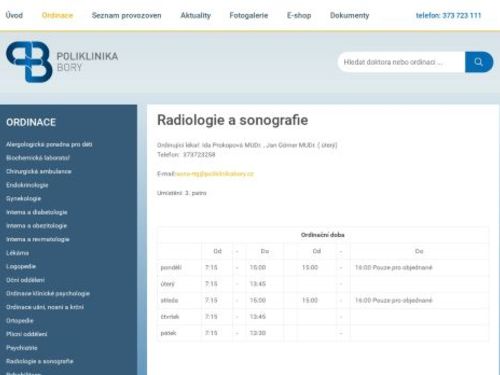Click the úterý row label
This screenshot has width=500, height=375.
(x=167, y=284)
